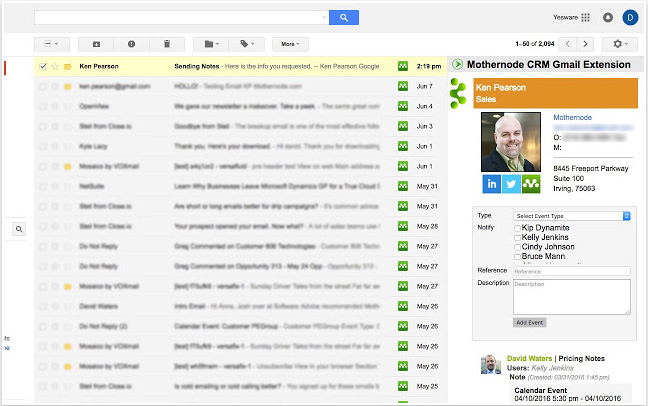Select the May 25 email checkbox

coord(43,387)
